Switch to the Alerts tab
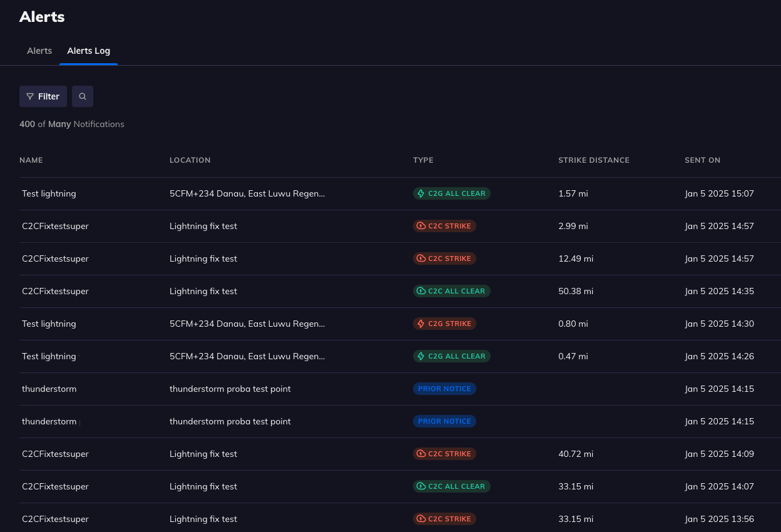781x532 pixels. (x=39, y=51)
